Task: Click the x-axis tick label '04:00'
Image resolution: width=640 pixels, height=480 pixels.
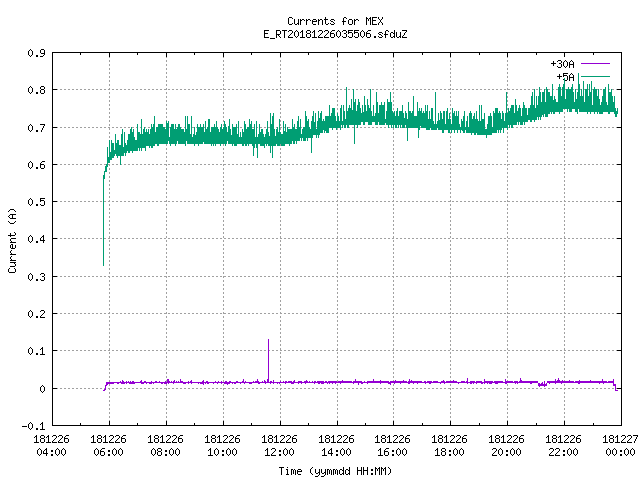Action: 51,452
